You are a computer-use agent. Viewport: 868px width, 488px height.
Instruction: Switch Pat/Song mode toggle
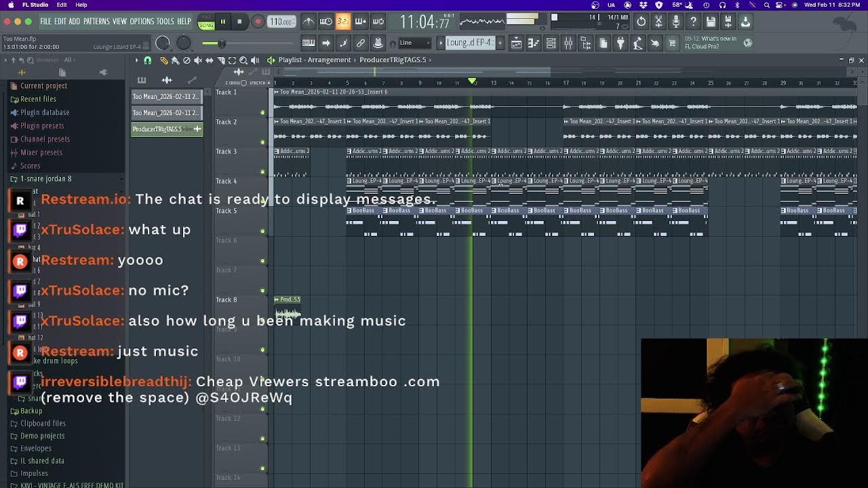point(206,22)
